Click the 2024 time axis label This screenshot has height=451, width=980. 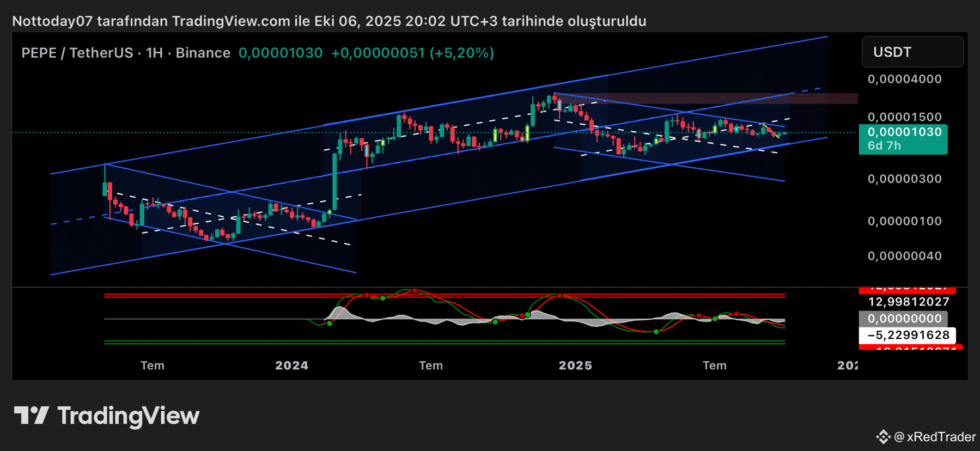[291, 365]
